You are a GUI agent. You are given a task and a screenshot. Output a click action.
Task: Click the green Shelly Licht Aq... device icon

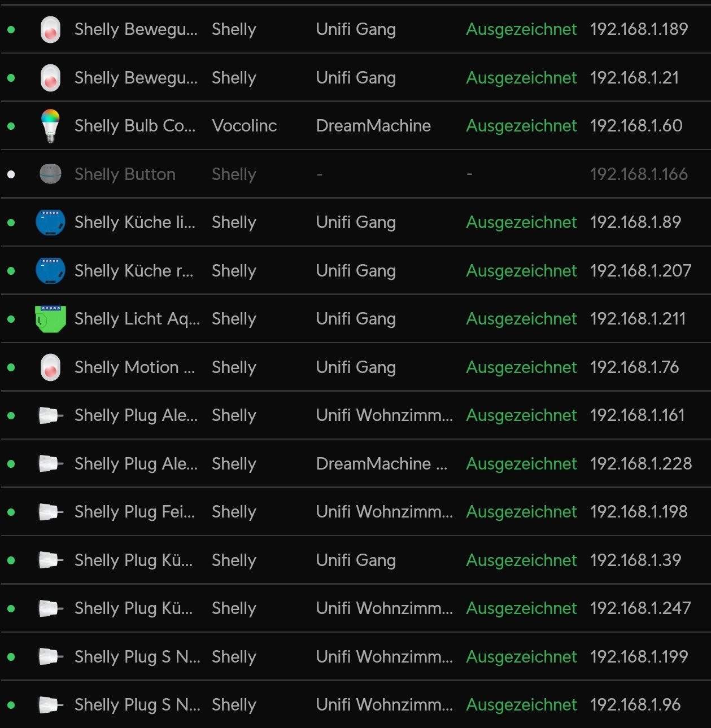50,318
